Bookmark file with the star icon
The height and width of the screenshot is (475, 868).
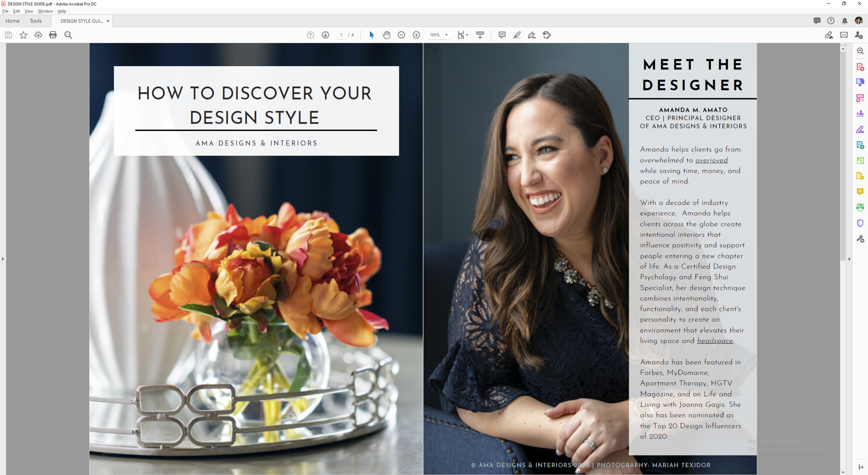(23, 35)
